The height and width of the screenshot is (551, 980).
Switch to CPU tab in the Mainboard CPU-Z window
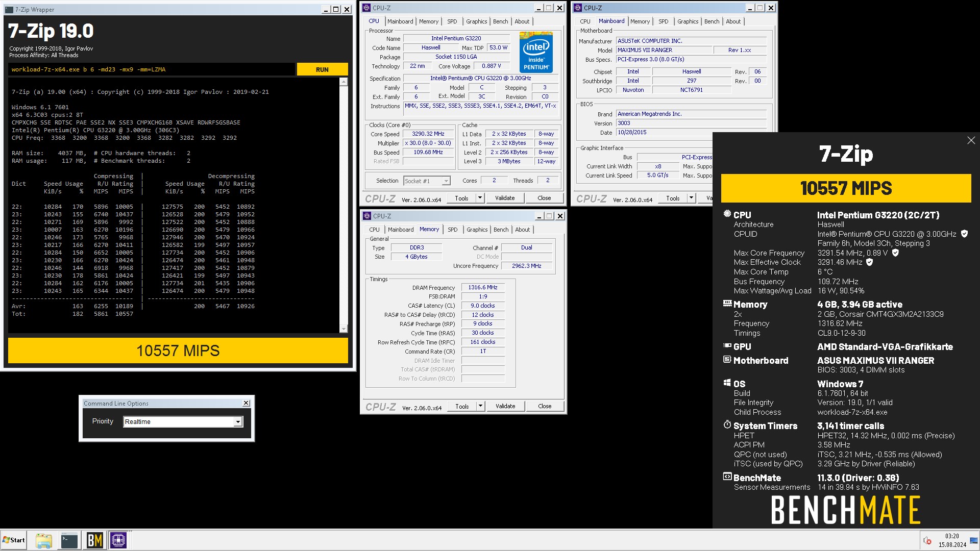pyautogui.click(x=585, y=21)
